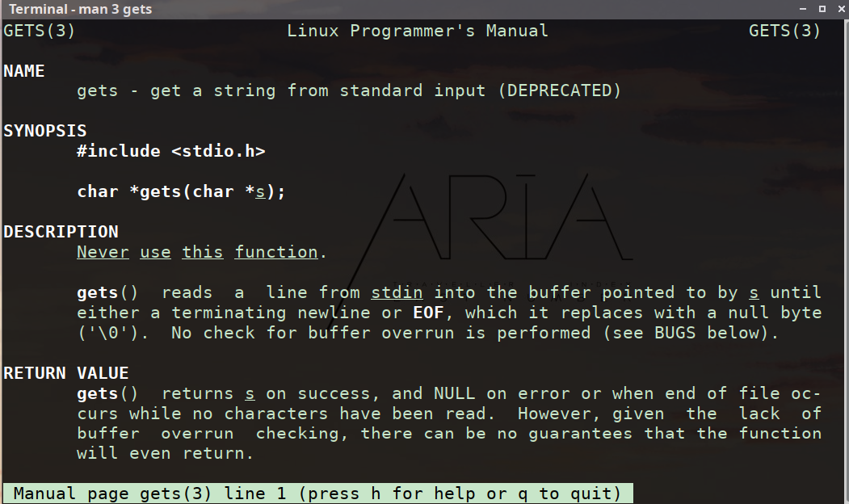Click the right-hand GETS(3) header

pyautogui.click(x=784, y=31)
